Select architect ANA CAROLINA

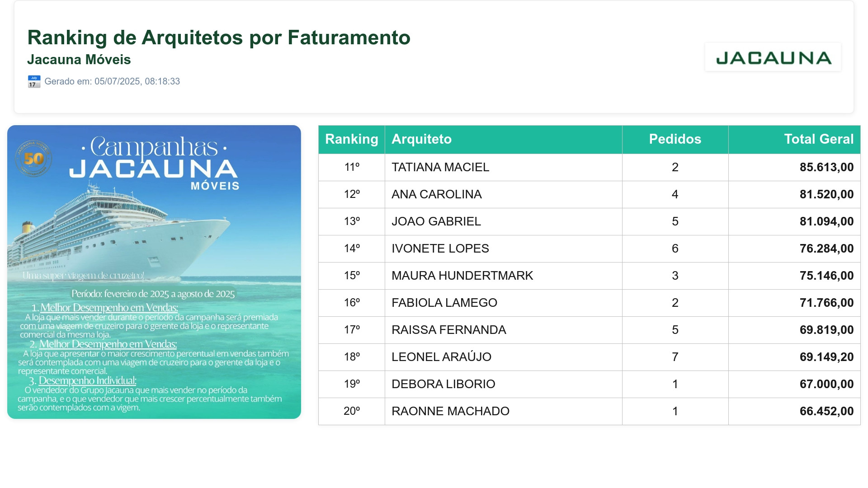[x=437, y=194]
